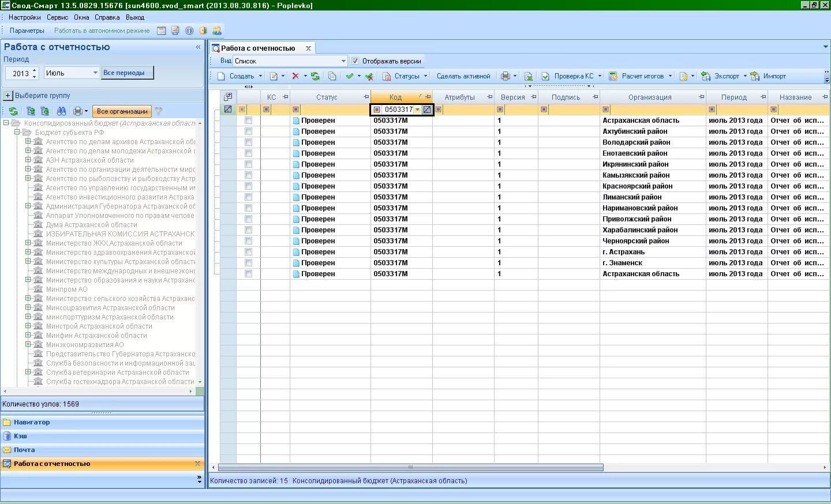Check the row checkbox for Енотаевский район
The image size is (831, 504).
point(248,153)
